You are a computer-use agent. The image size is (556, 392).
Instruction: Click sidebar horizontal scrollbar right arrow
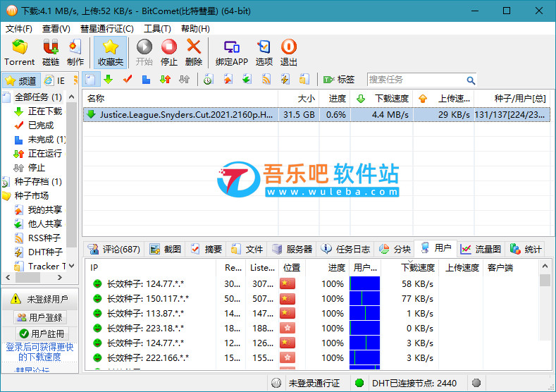click(60, 277)
